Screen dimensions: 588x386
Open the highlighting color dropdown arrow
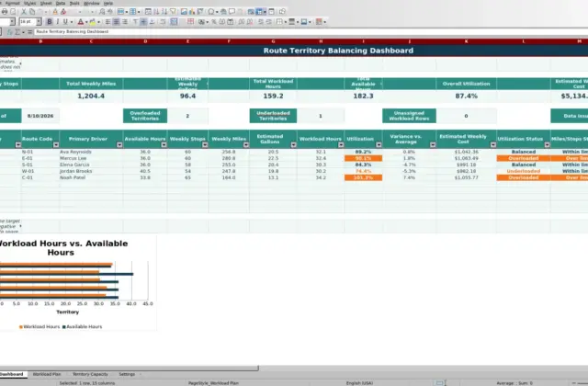(98, 22)
